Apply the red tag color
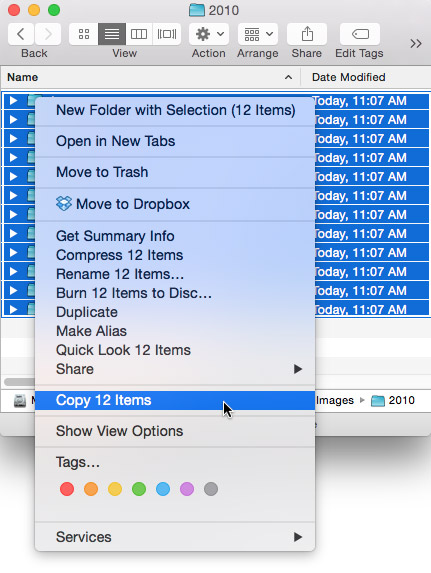 tap(67, 489)
